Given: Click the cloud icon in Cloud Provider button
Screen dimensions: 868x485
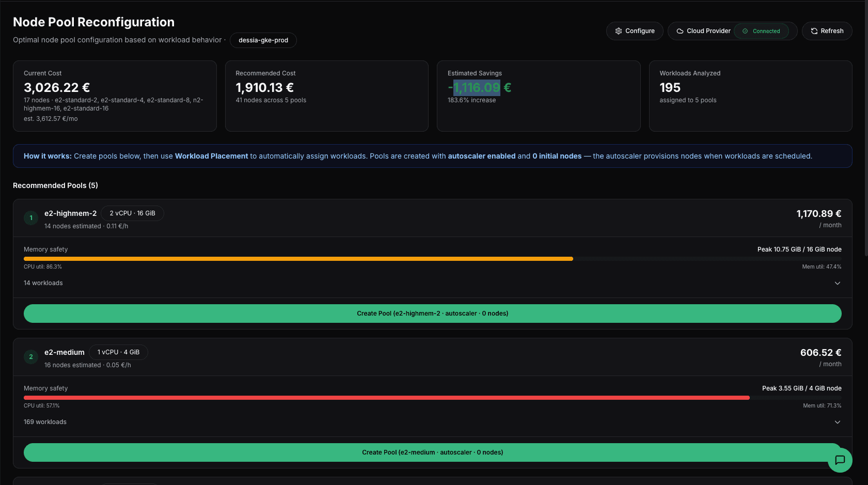Looking at the screenshot, I should 681,31.
